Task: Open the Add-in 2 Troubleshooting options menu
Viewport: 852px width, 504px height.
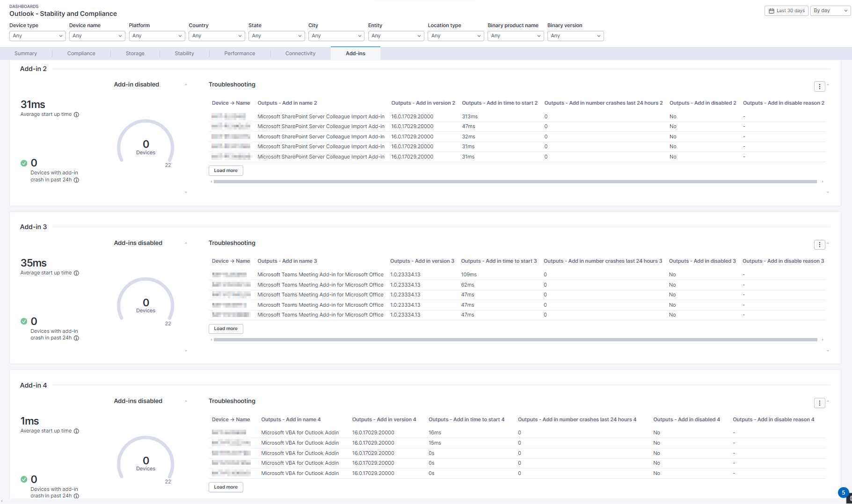Action: point(819,86)
